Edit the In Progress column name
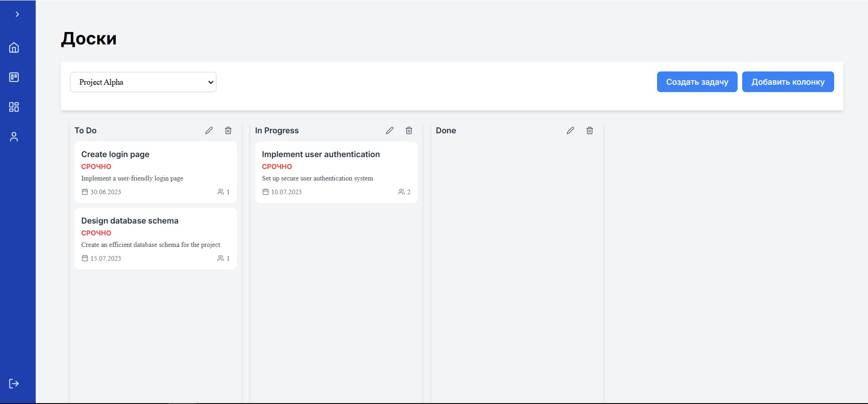 coord(390,131)
